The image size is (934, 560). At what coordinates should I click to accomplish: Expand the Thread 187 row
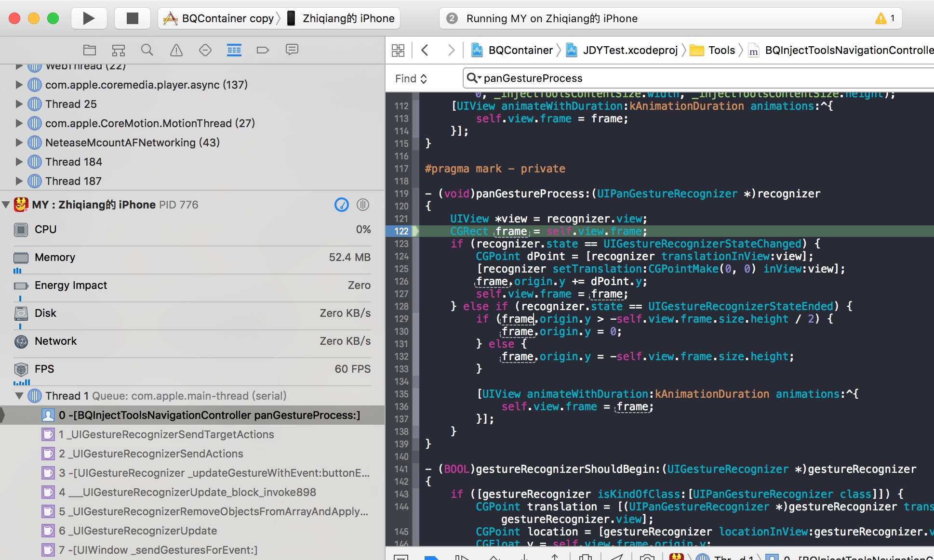(x=19, y=181)
